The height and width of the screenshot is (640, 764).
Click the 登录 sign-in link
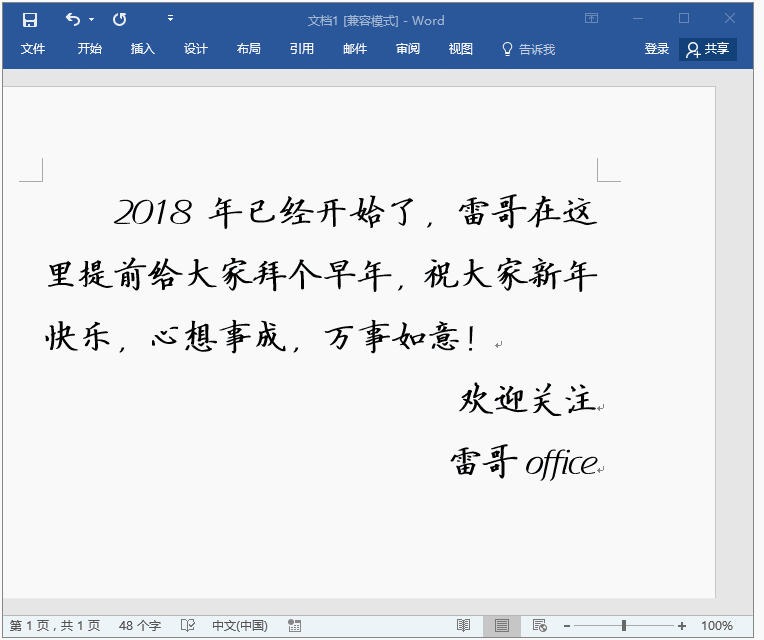(656, 49)
